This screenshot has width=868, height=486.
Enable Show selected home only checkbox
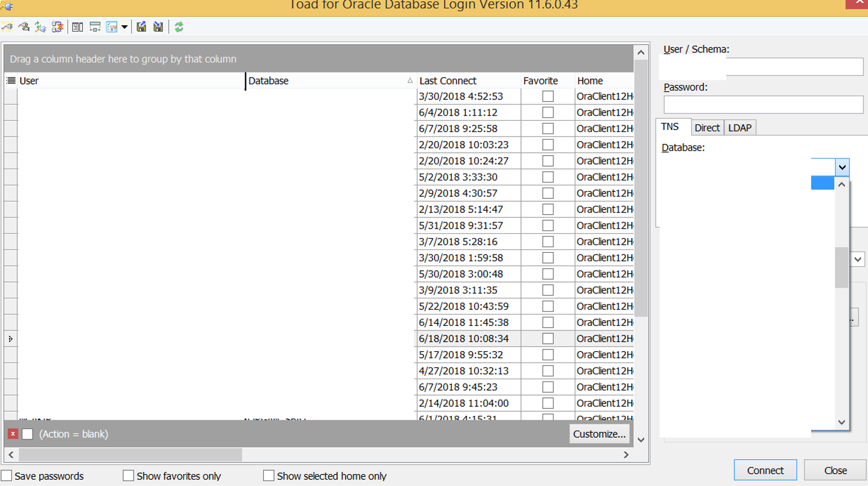pyautogui.click(x=269, y=475)
